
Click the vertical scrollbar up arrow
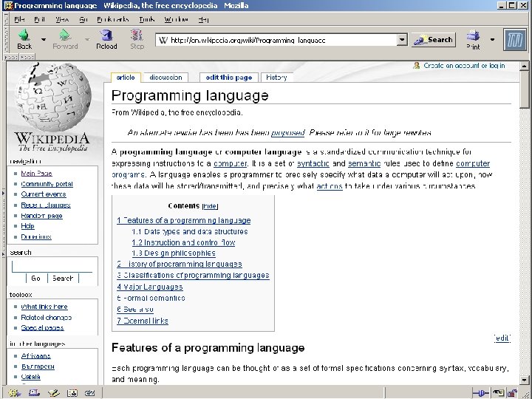[x=524, y=66]
